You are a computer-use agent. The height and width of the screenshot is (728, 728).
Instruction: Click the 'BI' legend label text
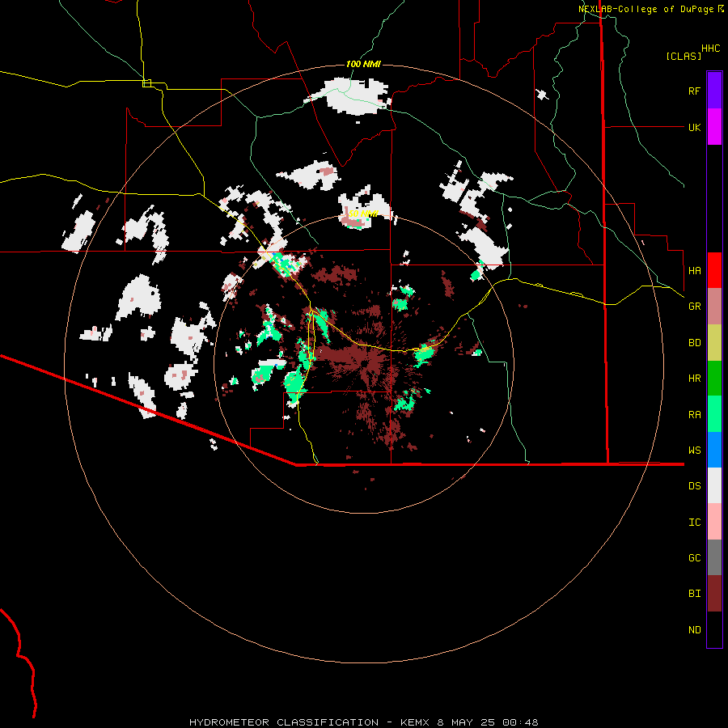694,594
